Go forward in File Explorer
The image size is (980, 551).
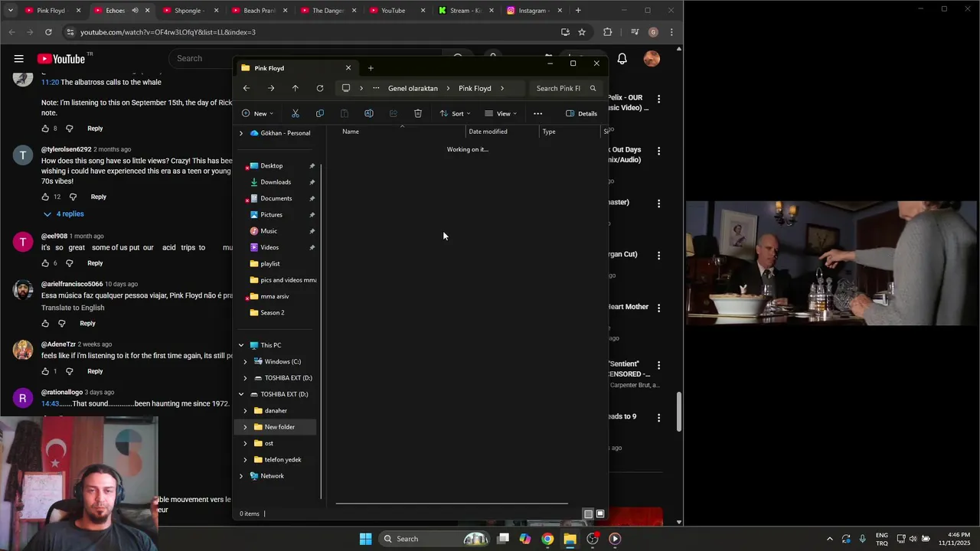(270, 88)
